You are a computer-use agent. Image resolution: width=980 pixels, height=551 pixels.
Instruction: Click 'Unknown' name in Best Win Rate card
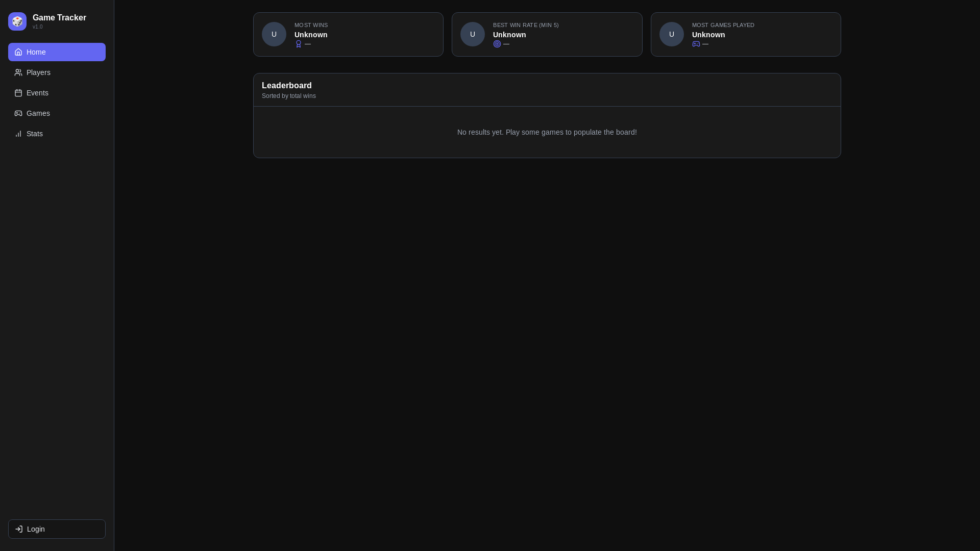pos(509,35)
